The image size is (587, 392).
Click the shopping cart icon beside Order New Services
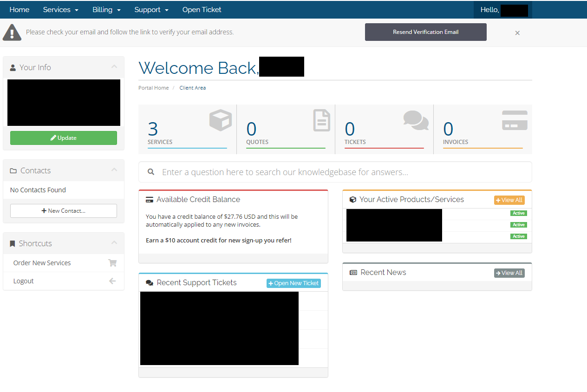pos(112,263)
